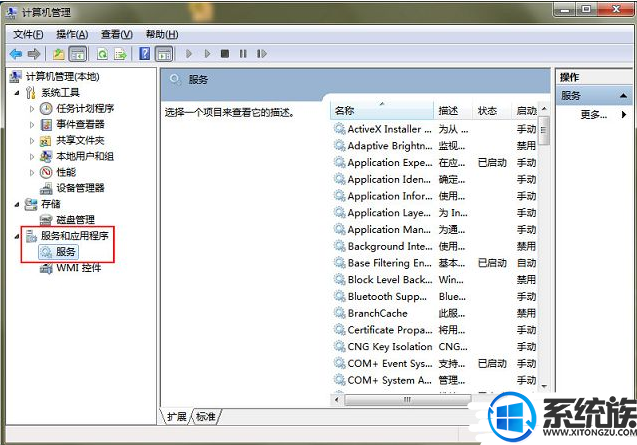This screenshot has height=445, width=637.
Task: Expand the 共享文件夹 node arrow
Action: pyautogui.click(x=32, y=141)
